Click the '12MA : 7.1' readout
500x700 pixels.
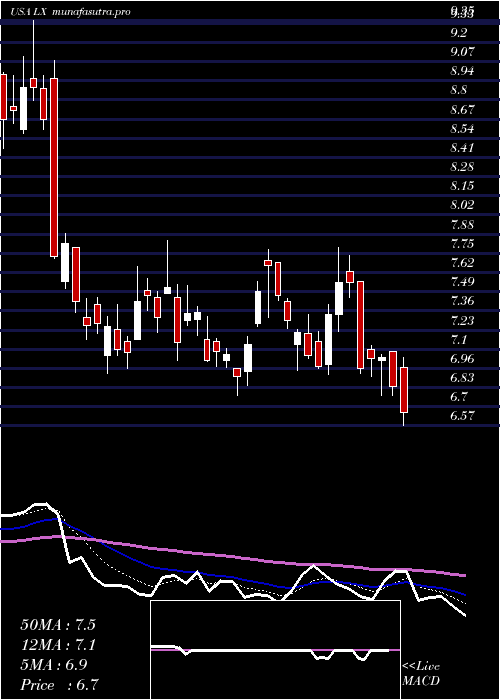click(58, 645)
